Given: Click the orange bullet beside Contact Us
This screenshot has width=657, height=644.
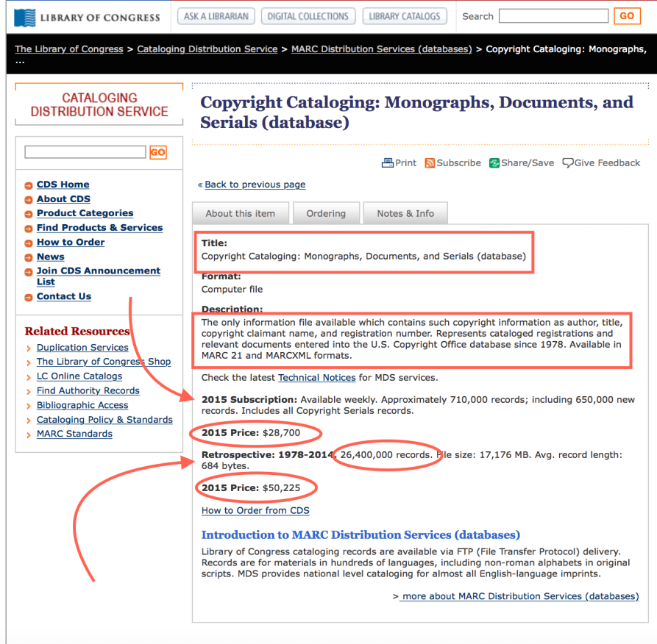Looking at the screenshot, I should pos(29,297).
